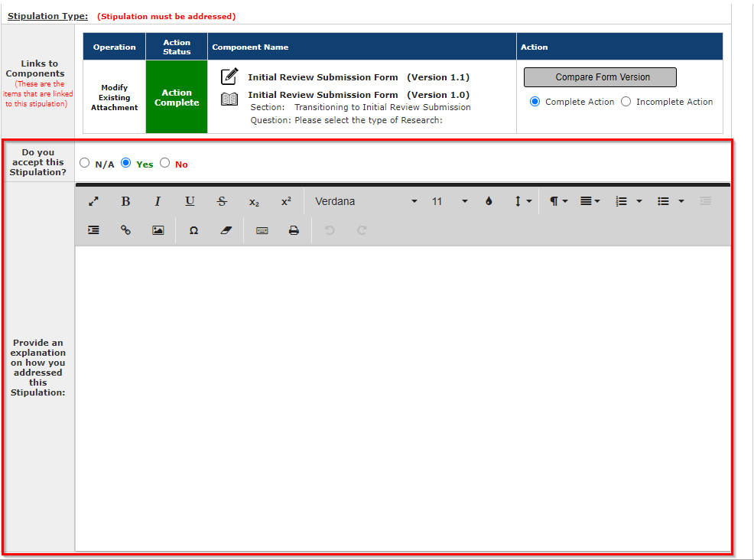This screenshot has width=754, height=560.
Task: Open the line height menu
Action: [x=522, y=201]
